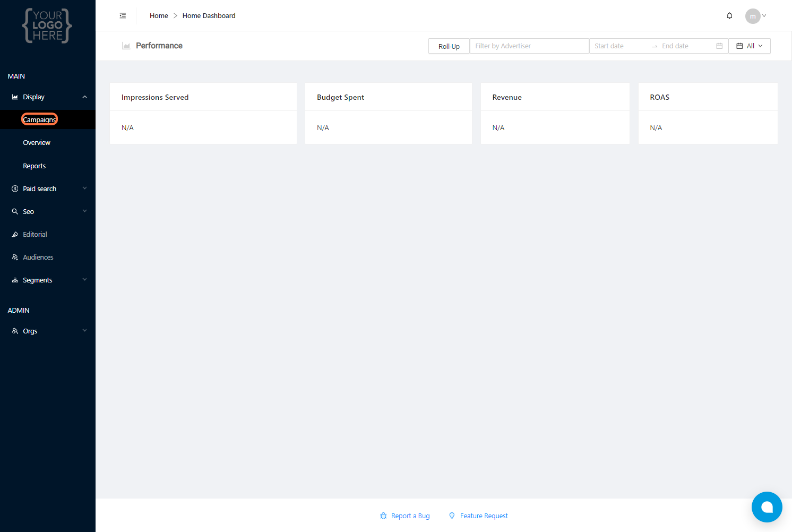Click the Audiences people icon
Viewport: 792px width, 532px height.
pyautogui.click(x=15, y=258)
